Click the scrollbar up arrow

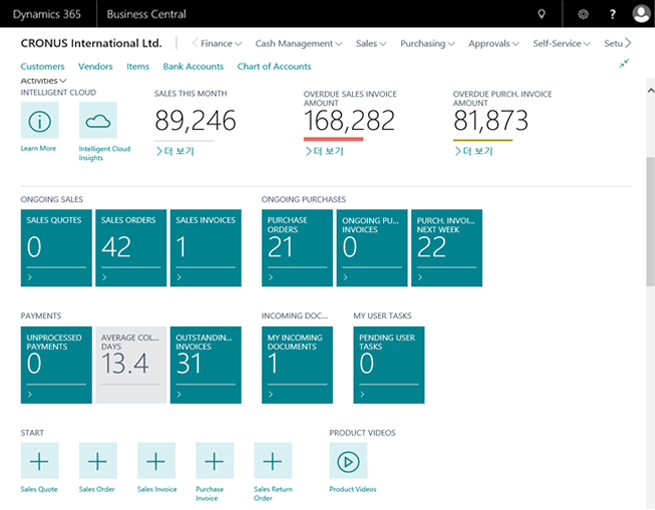tap(650, 90)
